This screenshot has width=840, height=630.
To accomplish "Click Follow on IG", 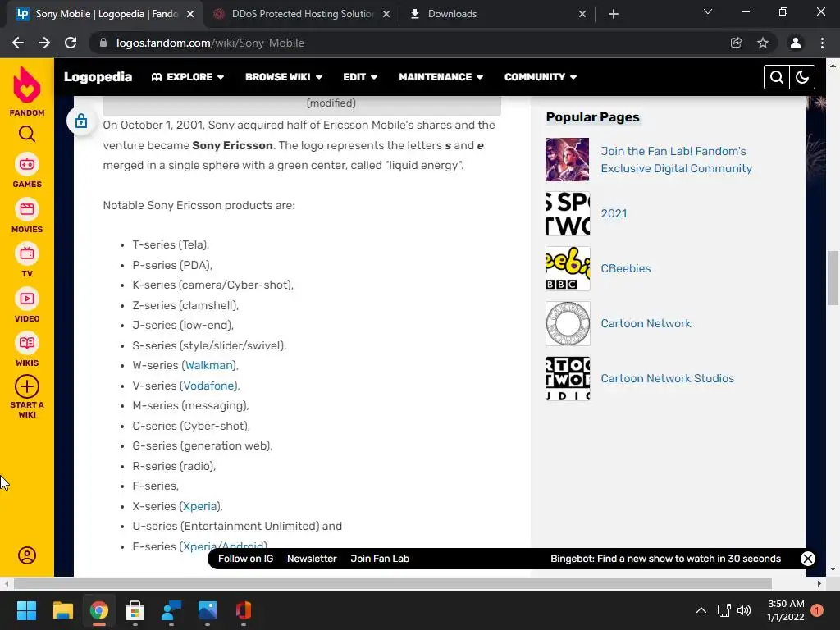I will pyautogui.click(x=245, y=559).
